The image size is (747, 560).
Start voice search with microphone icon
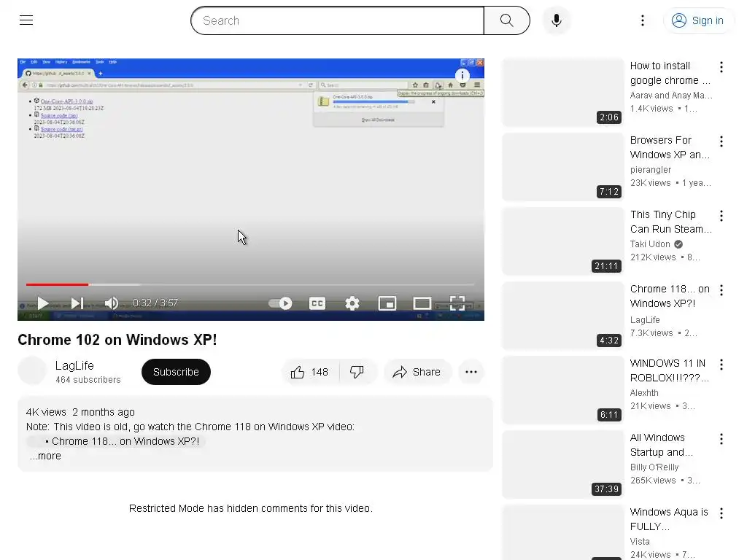(x=557, y=20)
